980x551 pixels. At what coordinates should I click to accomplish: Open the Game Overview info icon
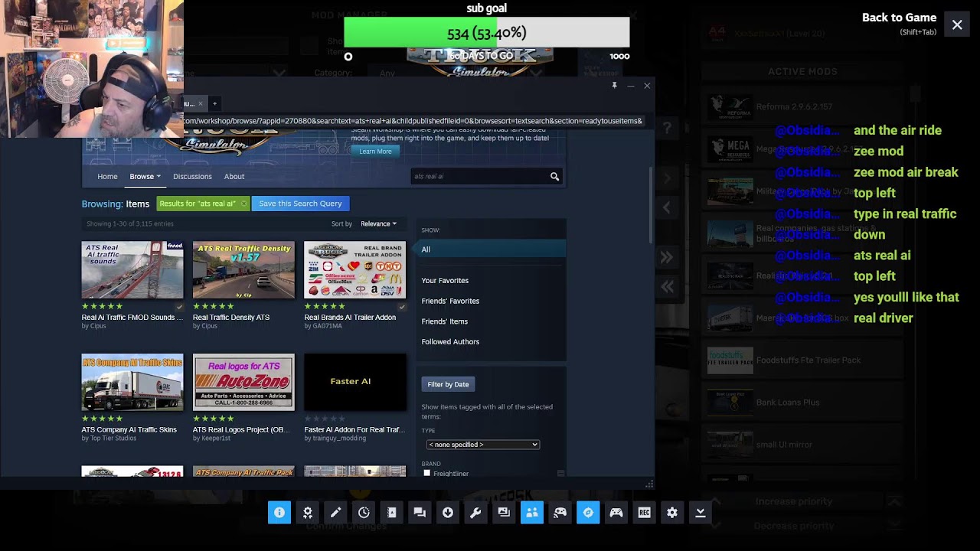[x=279, y=513]
